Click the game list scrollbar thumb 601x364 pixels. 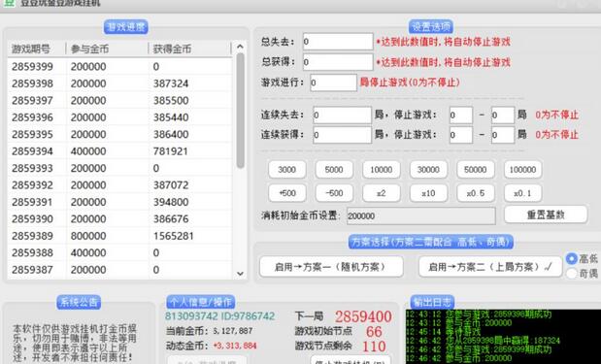point(240,111)
